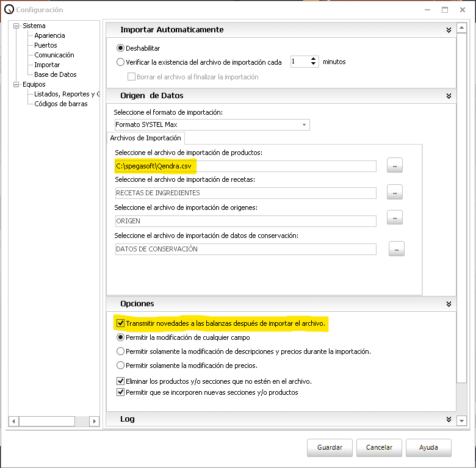Collapse the Sistema tree node
The height and width of the screenshot is (468, 476).
click(16, 26)
